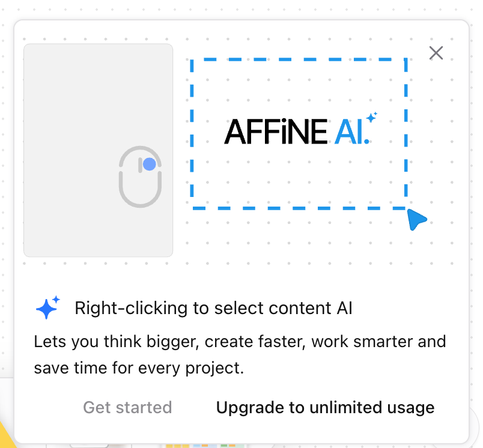Image resolution: width=483 pixels, height=448 pixels.
Task: Click Upgrade to unlimited usage
Action: (x=325, y=408)
